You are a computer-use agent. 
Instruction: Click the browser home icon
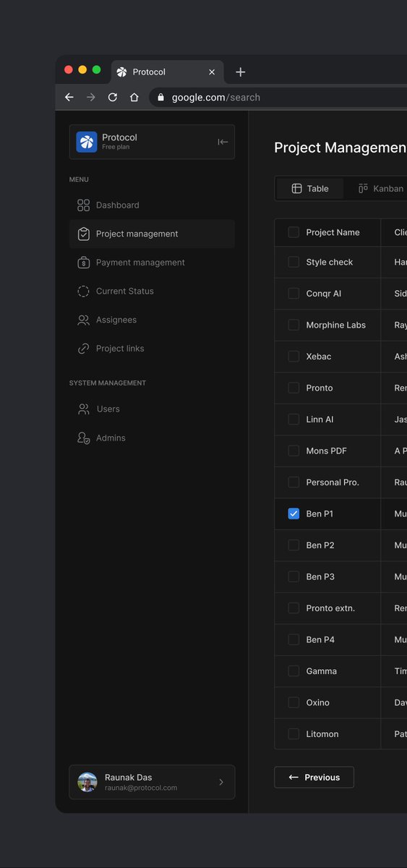click(x=134, y=97)
